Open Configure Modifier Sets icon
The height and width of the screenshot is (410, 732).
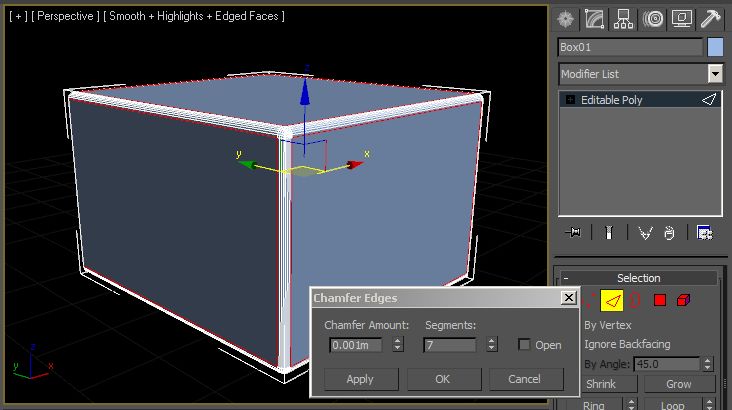point(704,232)
